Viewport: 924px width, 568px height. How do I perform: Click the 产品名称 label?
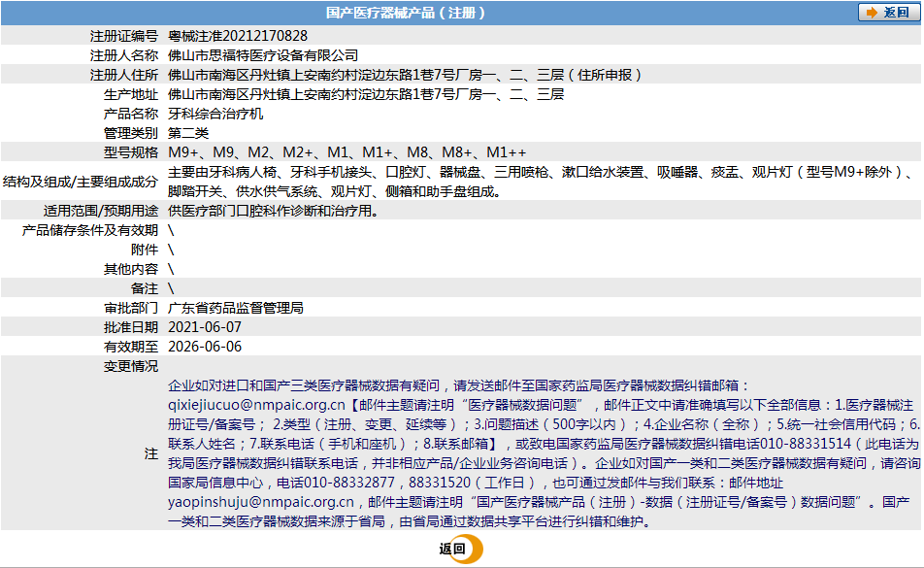[131, 114]
